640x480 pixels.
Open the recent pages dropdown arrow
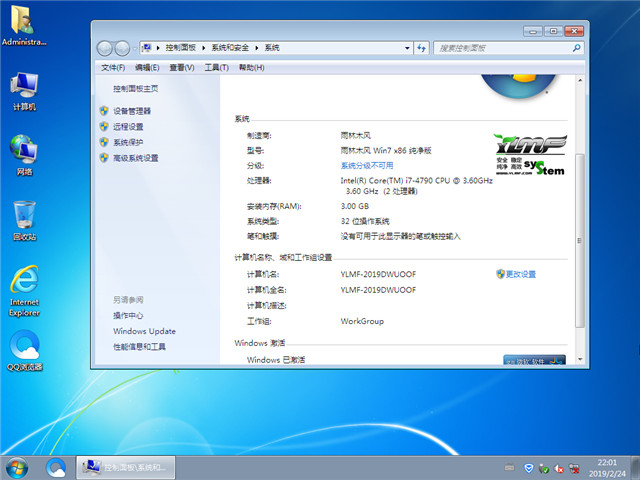coord(134,49)
